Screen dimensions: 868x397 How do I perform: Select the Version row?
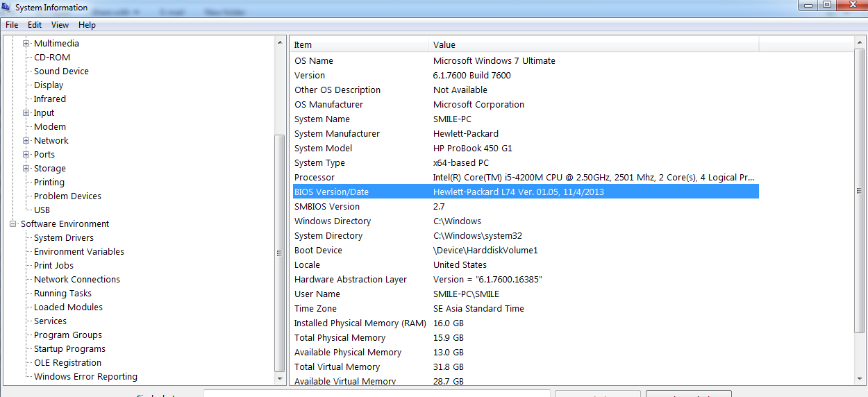pos(526,75)
